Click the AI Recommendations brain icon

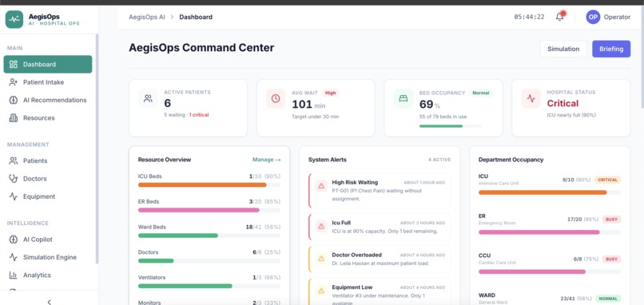point(14,100)
